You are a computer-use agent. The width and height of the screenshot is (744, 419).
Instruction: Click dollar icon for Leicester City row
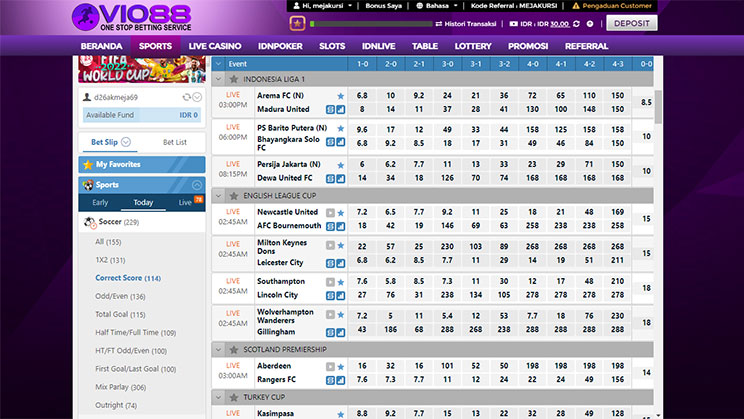(330, 263)
